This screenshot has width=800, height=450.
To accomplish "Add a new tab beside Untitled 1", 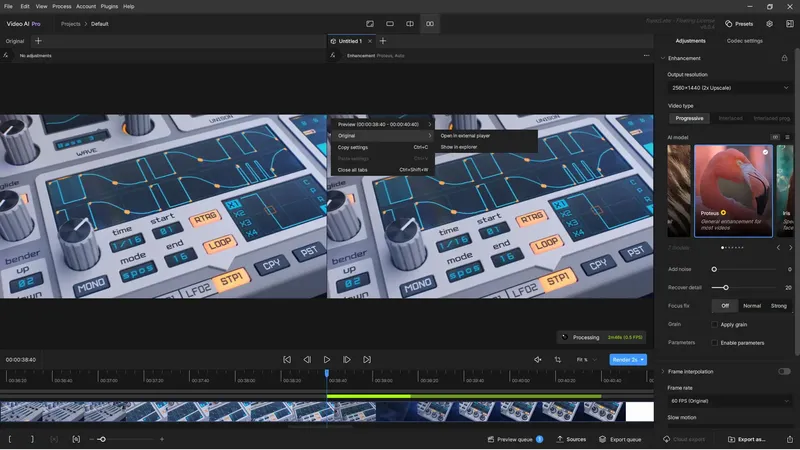I will (x=383, y=41).
